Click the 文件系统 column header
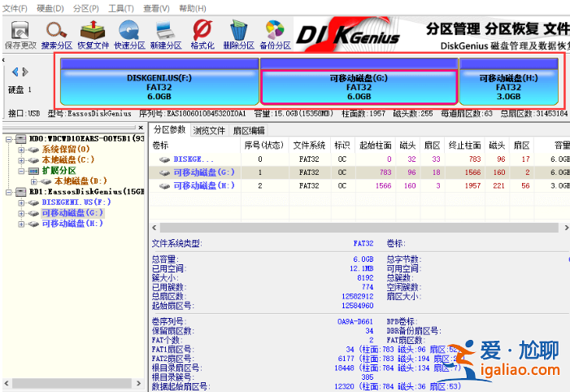570x392 pixels. coord(309,146)
